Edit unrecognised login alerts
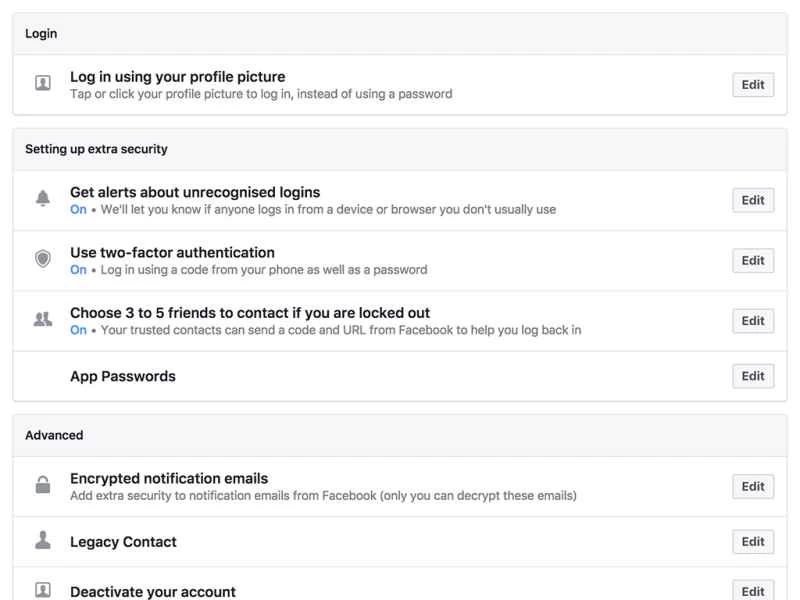This screenshot has height=600, width=800. [752, 200]
